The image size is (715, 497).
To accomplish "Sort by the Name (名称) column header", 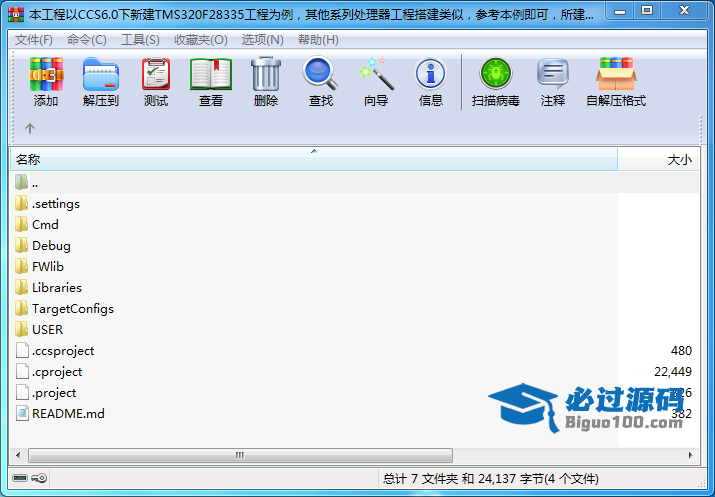I will tap(314, 160).
